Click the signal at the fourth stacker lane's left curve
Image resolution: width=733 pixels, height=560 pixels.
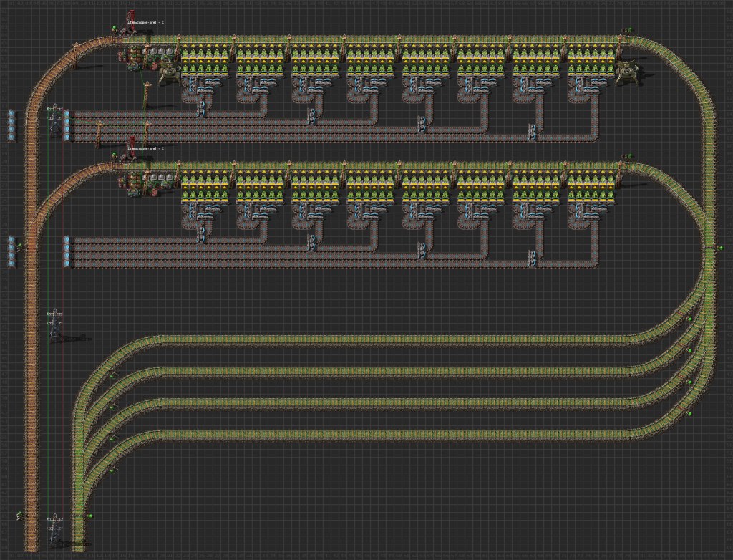click(x=112, y=470)
